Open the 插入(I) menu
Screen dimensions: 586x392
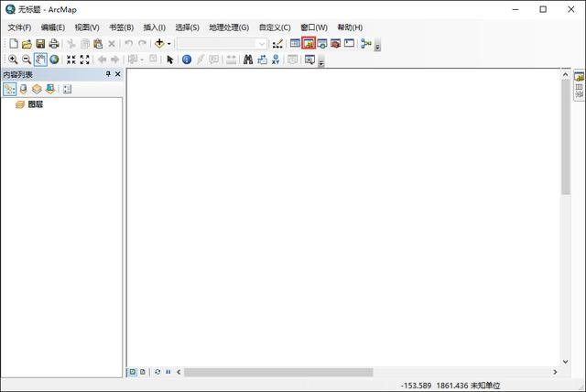155,27
